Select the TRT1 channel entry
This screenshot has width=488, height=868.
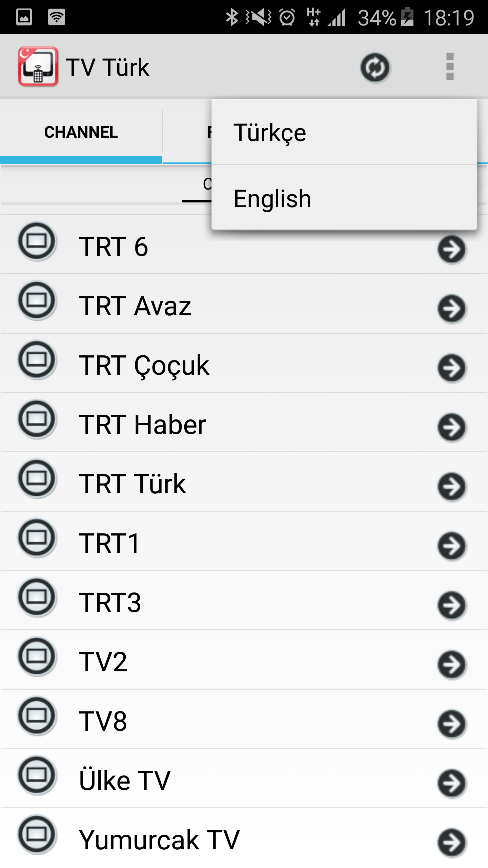pyautogui.click(x=109, y=543)
